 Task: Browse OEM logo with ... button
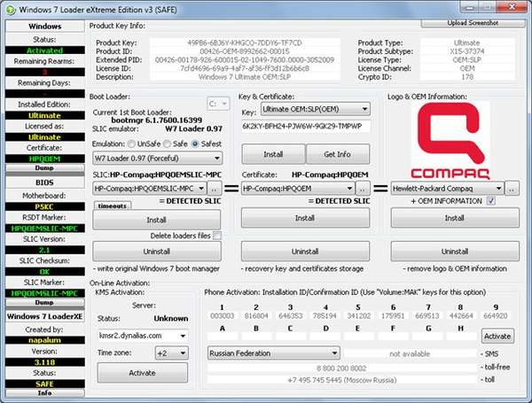coord(512,189)
